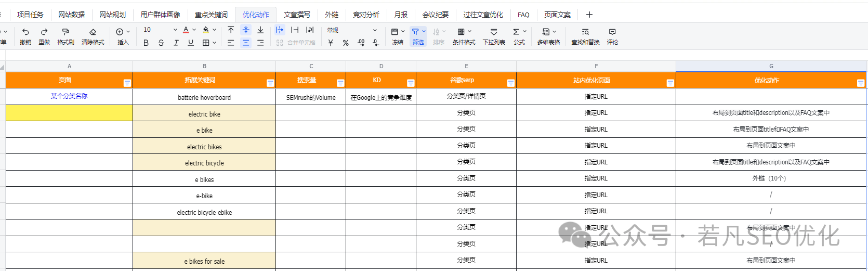Image resolution: width=868 pixels, height=271 pixels.
Task: Decrease decimal places
Action: click(376, 43)
